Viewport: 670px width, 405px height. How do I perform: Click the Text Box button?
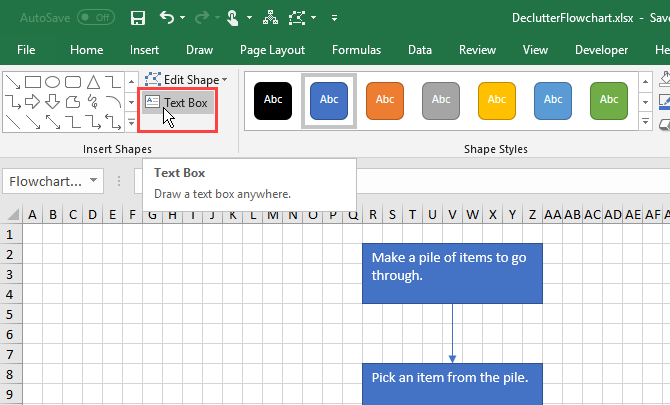(x=176, y=102)
